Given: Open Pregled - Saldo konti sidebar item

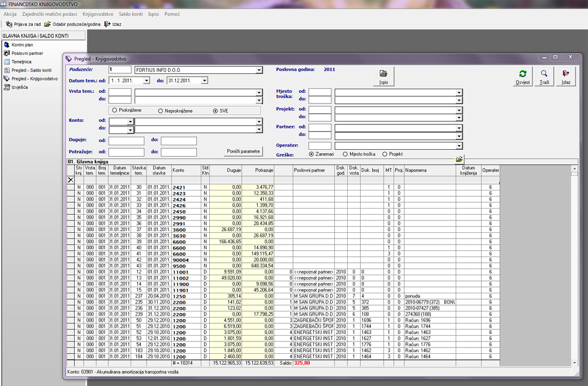Looking at the screenshot, I should click(x=31, y=70).
